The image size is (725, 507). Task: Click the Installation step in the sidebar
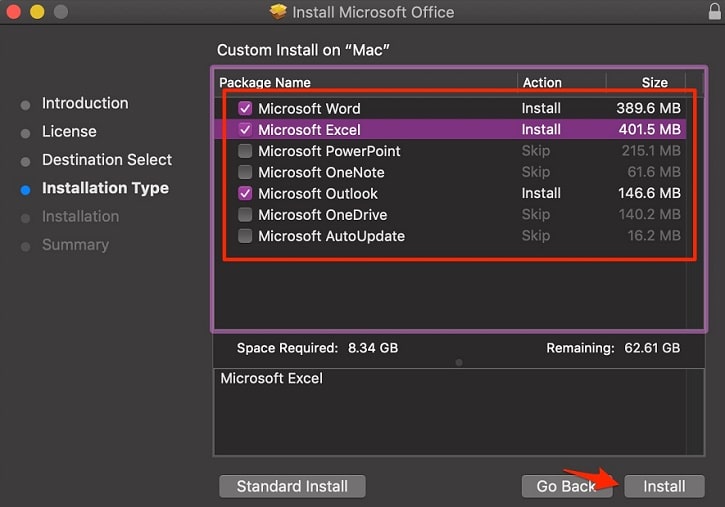click(80, 216)
